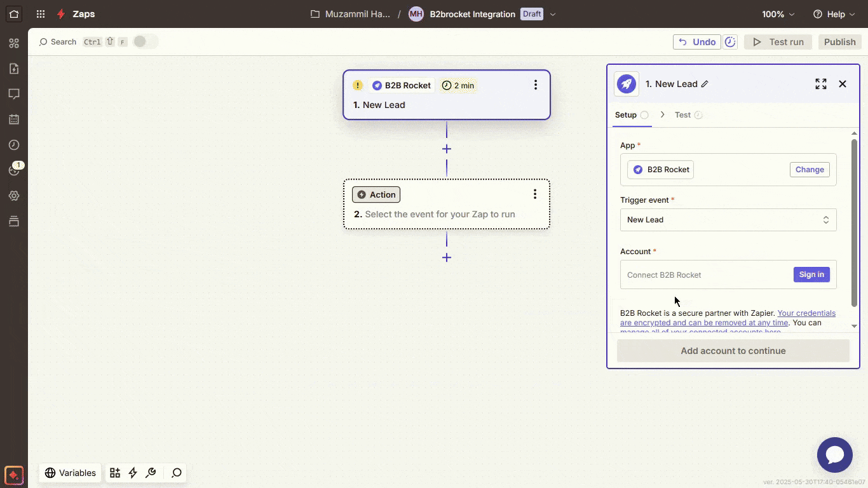Expand the step panel to full screen

click(x=821, y=84)
